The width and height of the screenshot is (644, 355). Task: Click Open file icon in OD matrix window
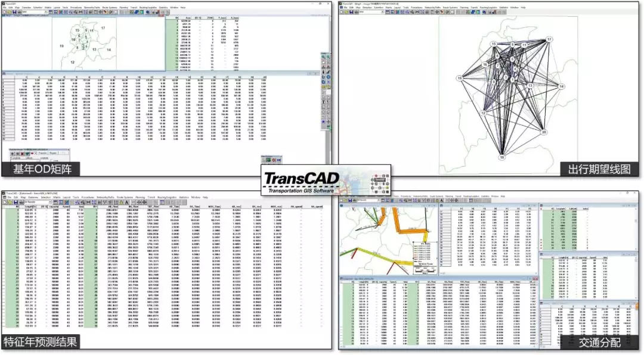(9, 13)
